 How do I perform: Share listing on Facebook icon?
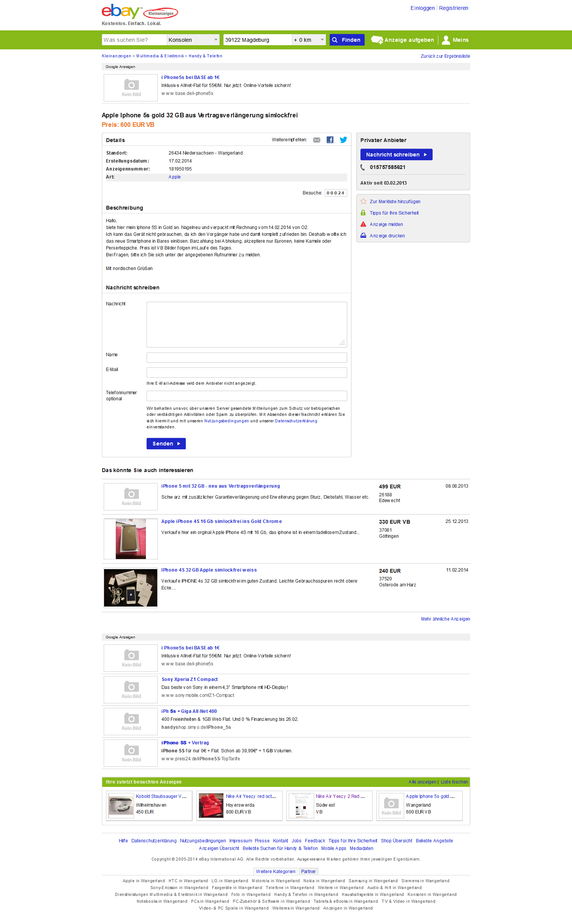[x=330, y=140]
